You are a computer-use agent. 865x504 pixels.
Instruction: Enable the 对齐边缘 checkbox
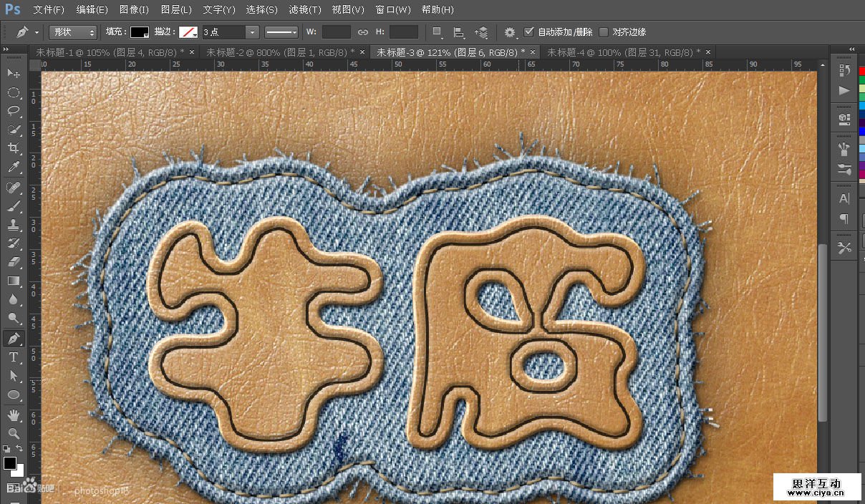pos(604,32)
